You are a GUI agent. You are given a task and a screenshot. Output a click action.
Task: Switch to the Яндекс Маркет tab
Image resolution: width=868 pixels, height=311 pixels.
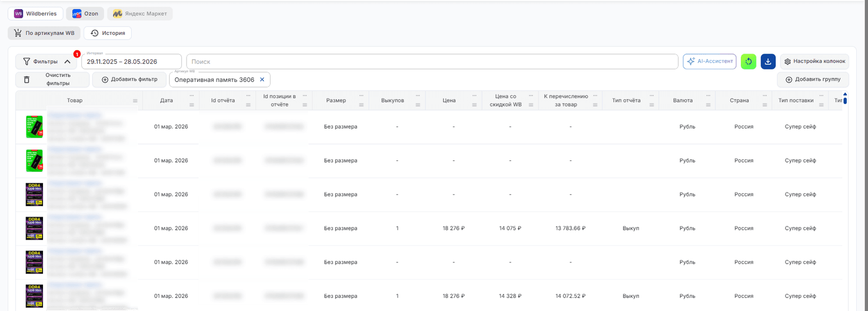click(140, 14)
